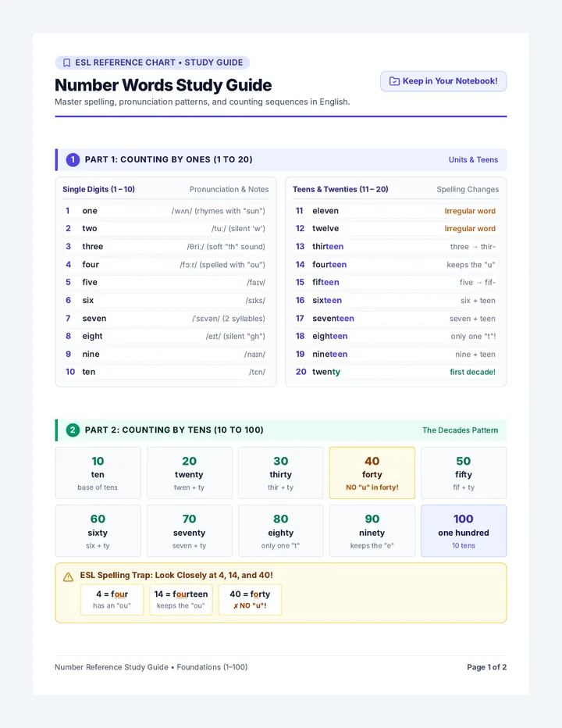Click the note '(spelled with "ou")' for four
The width and height of the screenshot is (562, 728).
click(232, 265)
